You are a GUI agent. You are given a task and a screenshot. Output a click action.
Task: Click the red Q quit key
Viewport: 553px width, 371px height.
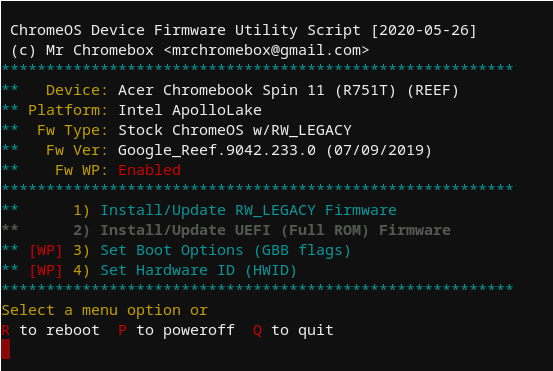point(257,331)
